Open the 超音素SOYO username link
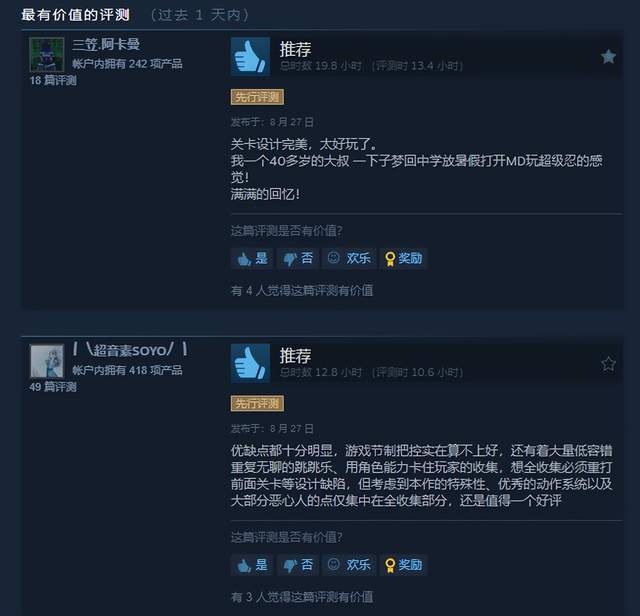 click(130, 350)
